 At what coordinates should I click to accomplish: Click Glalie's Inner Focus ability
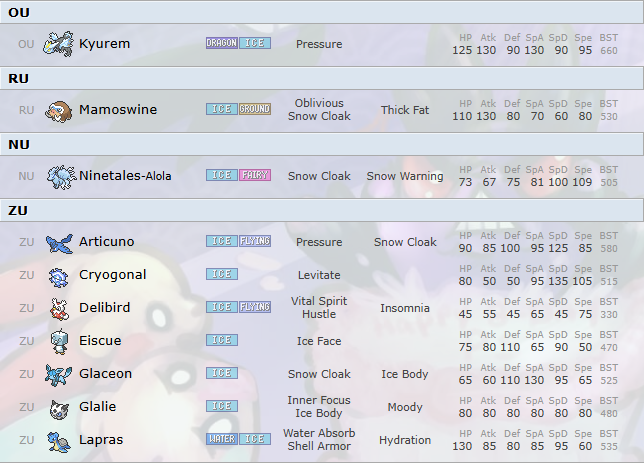(x=319, y=400)
